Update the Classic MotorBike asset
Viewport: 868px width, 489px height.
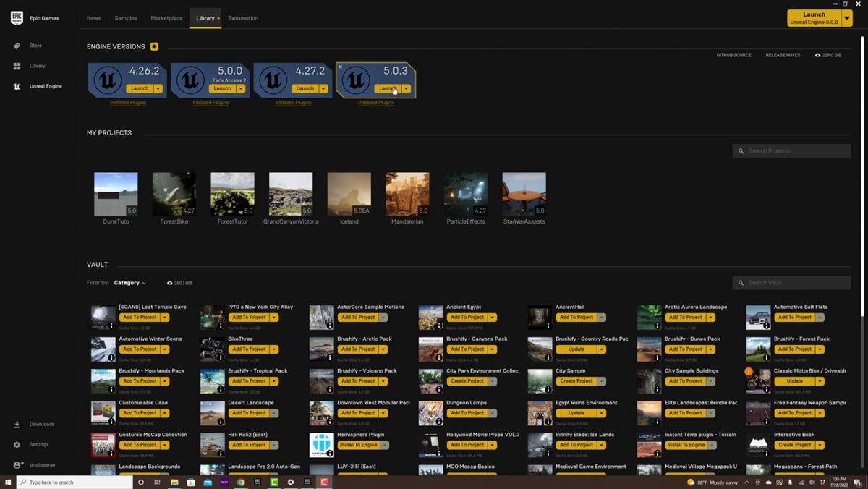[x=795, y=381]
